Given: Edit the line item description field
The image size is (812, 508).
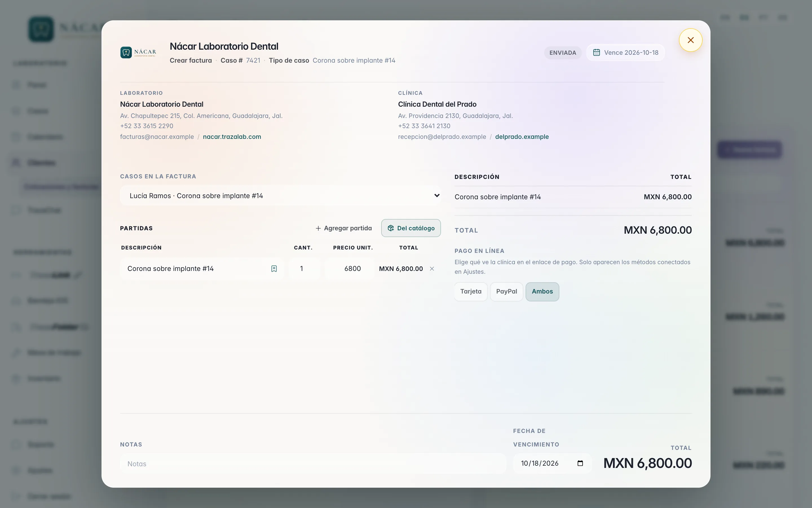Looking at the screenshot, I should 202,268.
